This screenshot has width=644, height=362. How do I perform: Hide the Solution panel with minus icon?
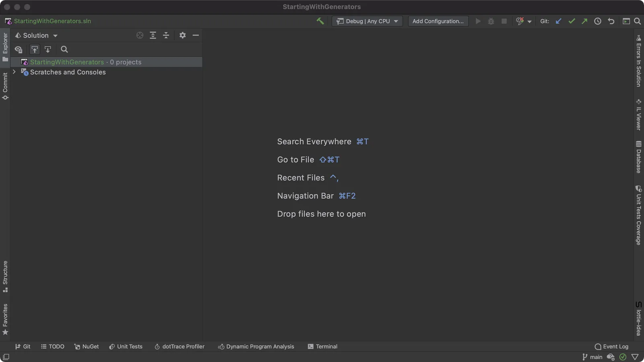tap(196, 35)
